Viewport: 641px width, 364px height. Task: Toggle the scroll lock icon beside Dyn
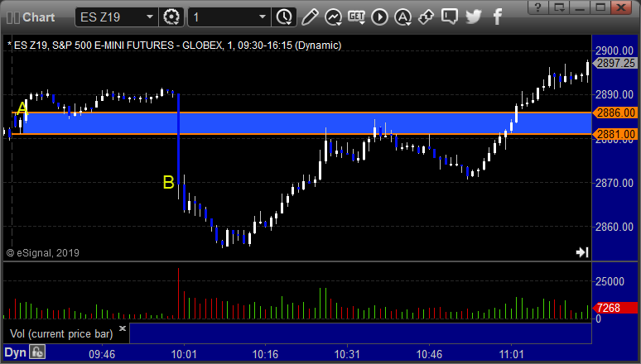[x=37, y=352]
